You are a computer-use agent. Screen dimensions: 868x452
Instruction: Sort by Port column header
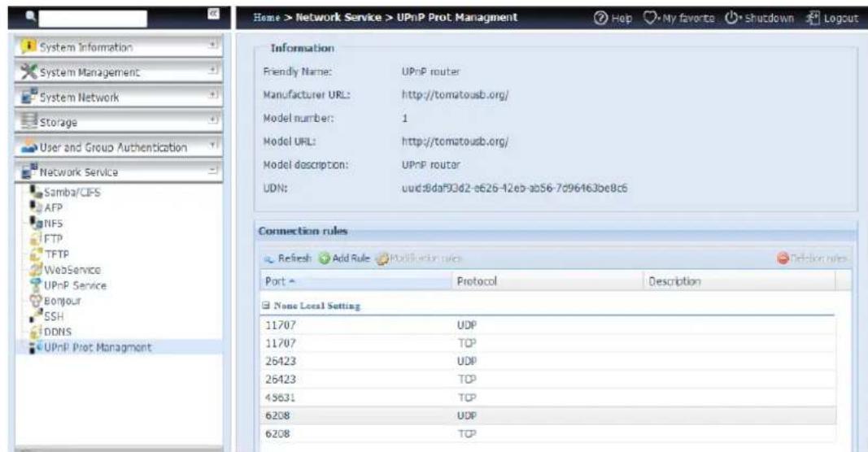pyautogui.click(x=356, y=281)
